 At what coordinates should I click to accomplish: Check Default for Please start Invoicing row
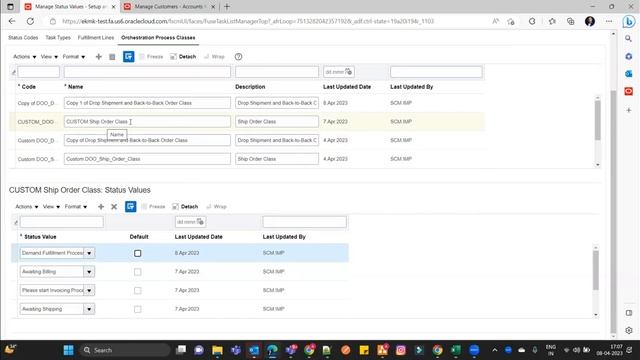pyautogui.click(x=138, y=290)
